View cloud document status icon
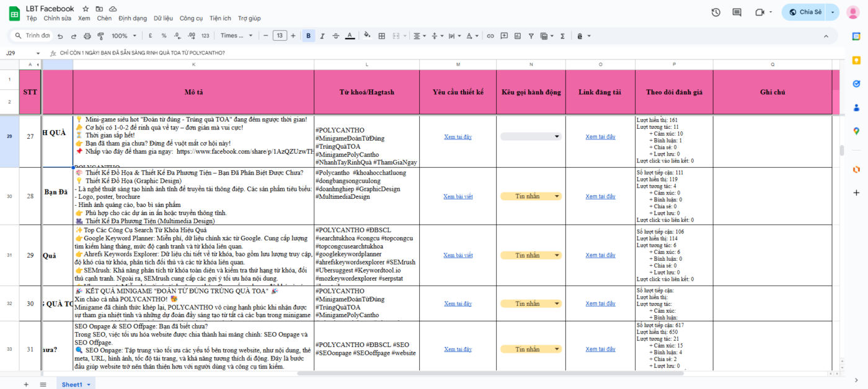Viewport: 868px width, 389px height. click(x=112, y=9)
